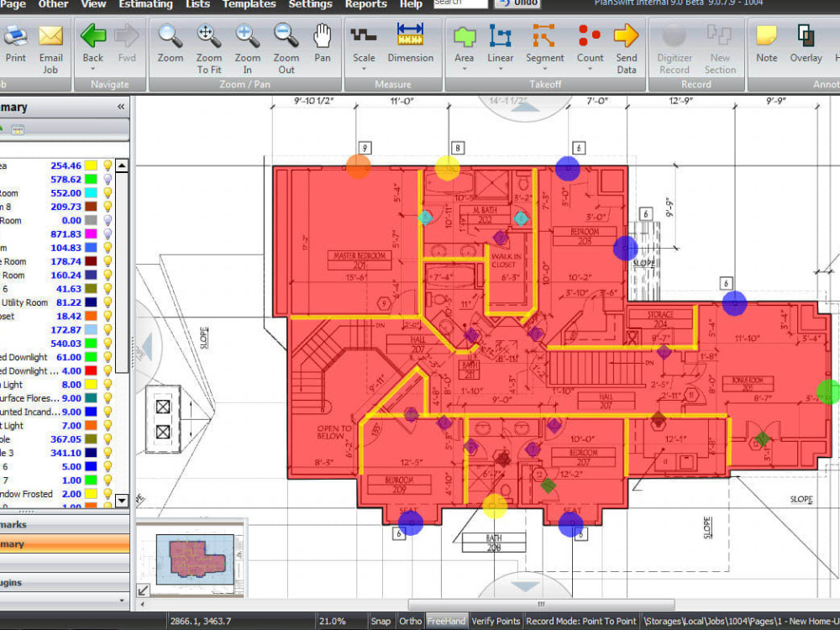This screenshot has width=840, height=630.
Task: Click the summary list scroll up arrow
Action: [x=122, y=165]
